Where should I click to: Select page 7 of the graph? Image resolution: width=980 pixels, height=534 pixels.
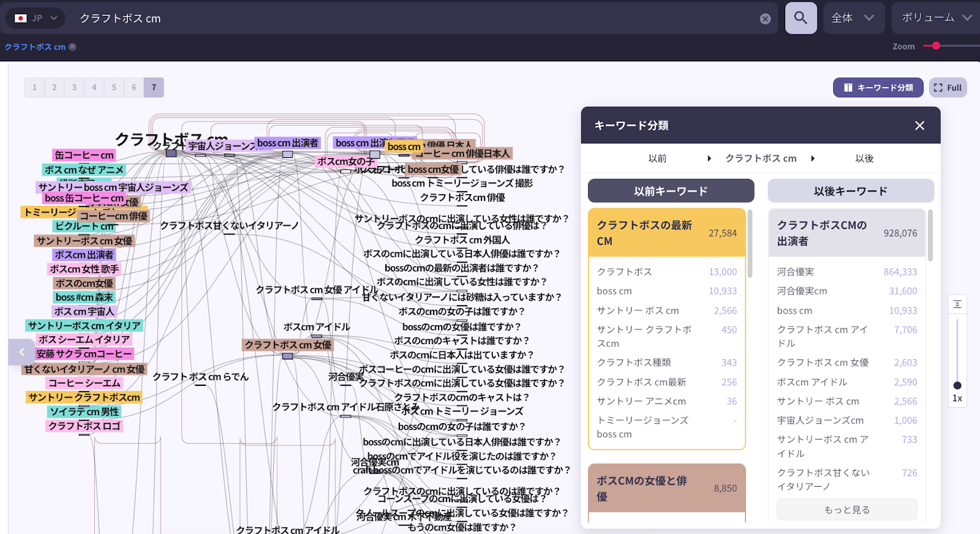point(154,88)
